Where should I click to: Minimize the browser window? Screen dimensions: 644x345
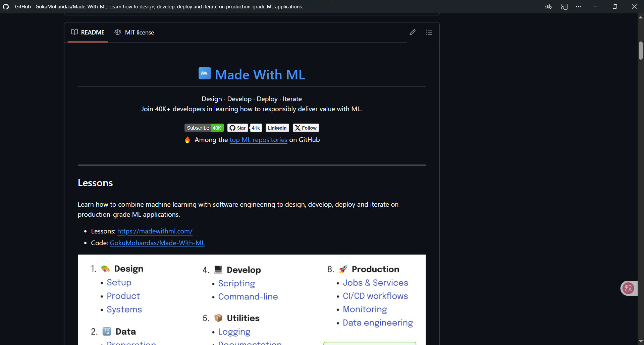[x=596, y=7]
